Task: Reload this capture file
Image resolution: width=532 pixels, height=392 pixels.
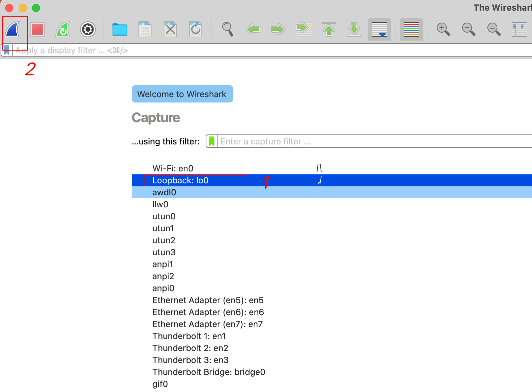Action: pos(196,29)
